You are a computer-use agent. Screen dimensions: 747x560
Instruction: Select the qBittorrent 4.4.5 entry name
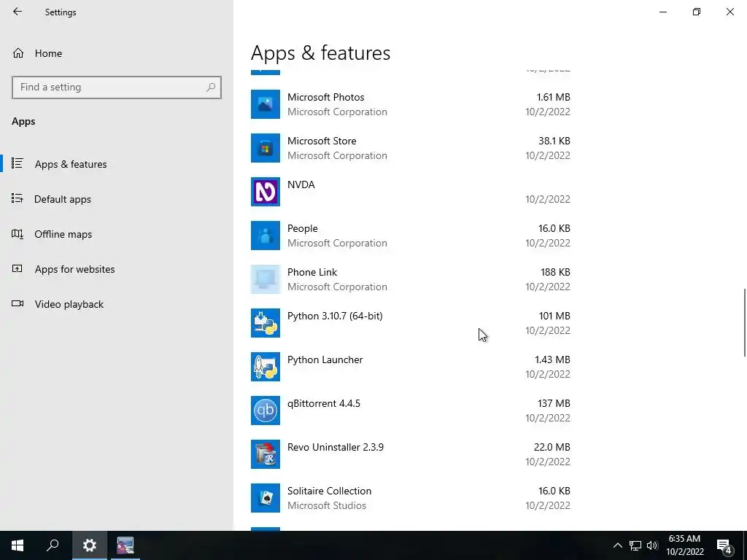(324, 404)
